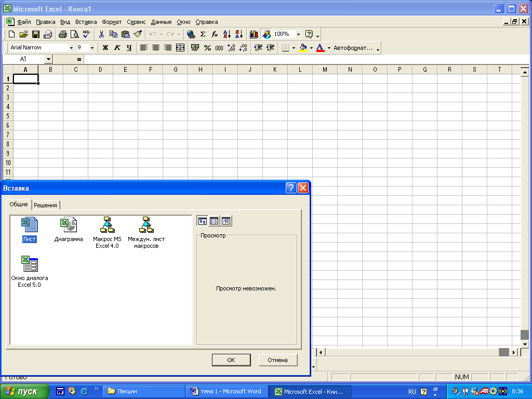Align cell text to the left
The image size is (532, 399).
click(x=143, y=47)
